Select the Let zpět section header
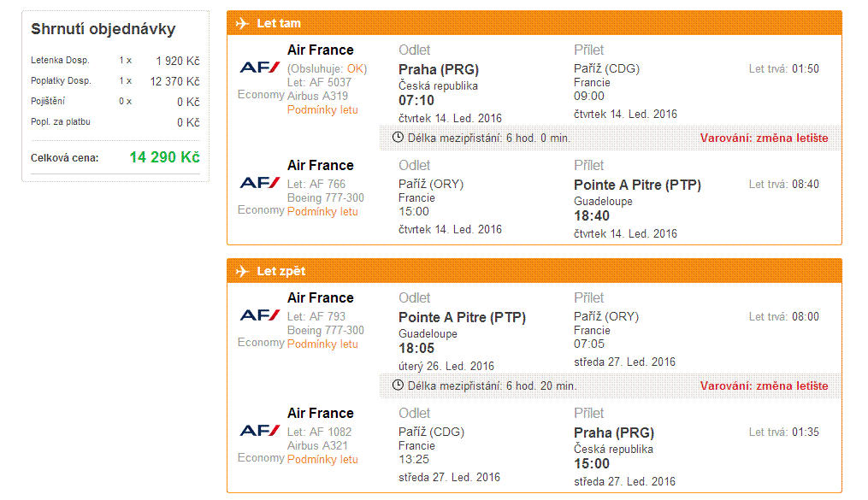Screen dimensions: 868x500 click(534, 271)
